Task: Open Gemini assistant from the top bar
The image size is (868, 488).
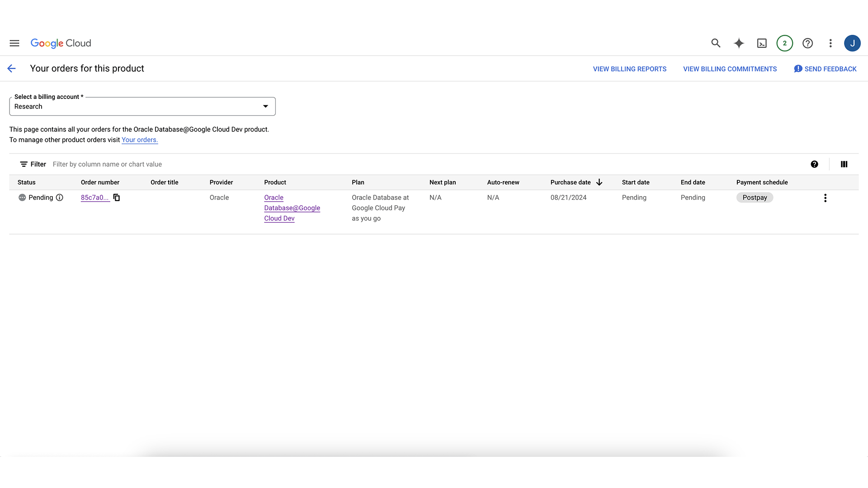Action: (739, 43)
